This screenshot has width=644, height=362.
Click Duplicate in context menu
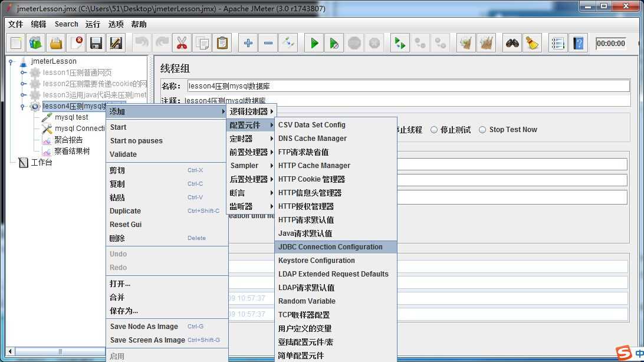[x=167, y=211]
